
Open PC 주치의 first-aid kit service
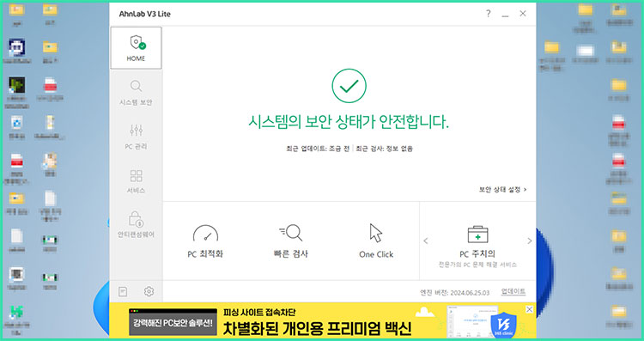pos(477,247)
